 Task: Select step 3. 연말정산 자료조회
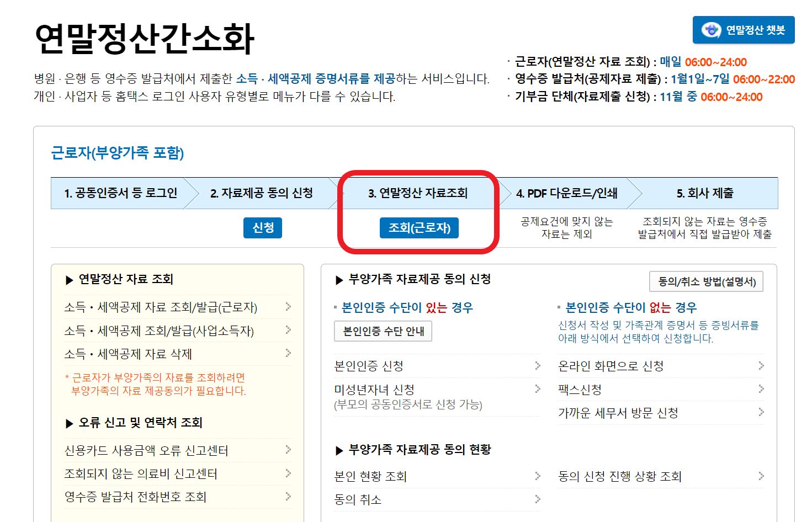418,193
